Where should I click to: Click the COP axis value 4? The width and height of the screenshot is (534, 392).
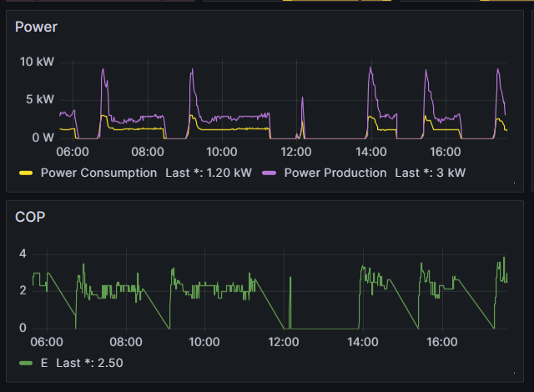23,254
